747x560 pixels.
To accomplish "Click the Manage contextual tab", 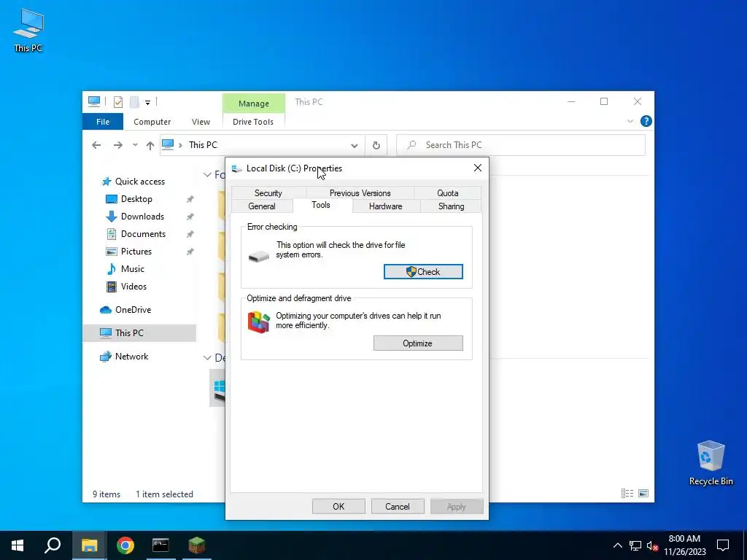I will point(253,104).
